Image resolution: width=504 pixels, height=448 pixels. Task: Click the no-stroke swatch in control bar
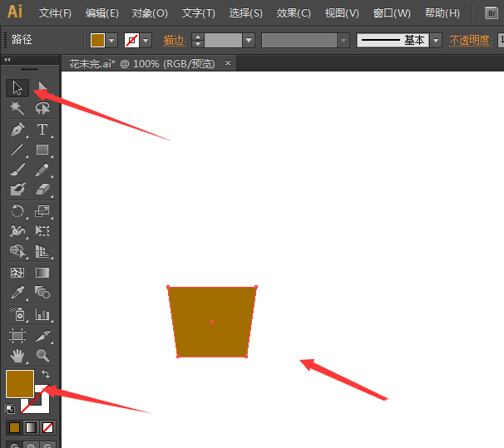[131, 41]
